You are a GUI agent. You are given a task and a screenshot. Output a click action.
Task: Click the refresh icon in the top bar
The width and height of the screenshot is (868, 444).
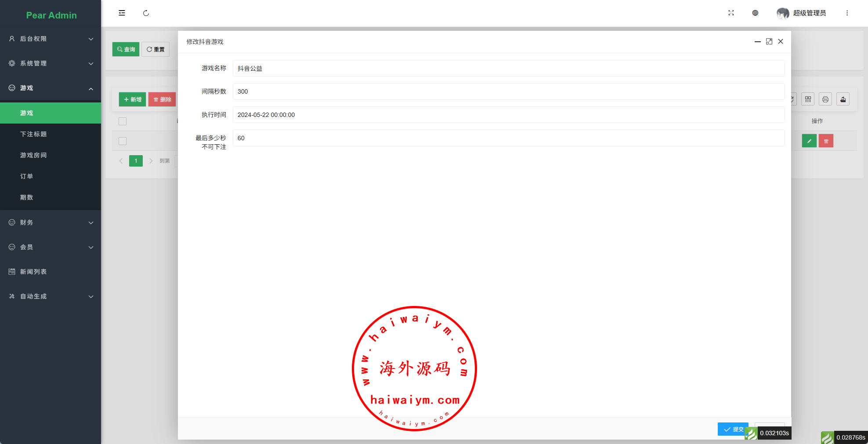coord(146,13)
